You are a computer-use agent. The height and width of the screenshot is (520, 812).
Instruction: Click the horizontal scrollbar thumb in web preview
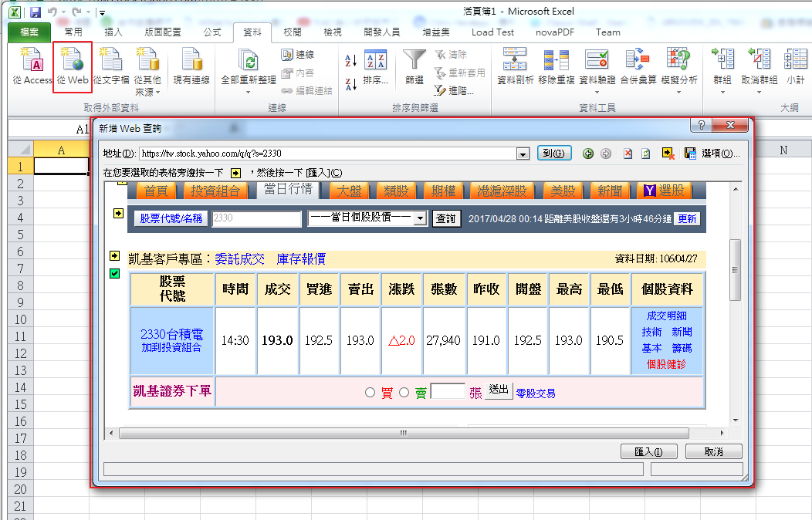click(404, 433)
